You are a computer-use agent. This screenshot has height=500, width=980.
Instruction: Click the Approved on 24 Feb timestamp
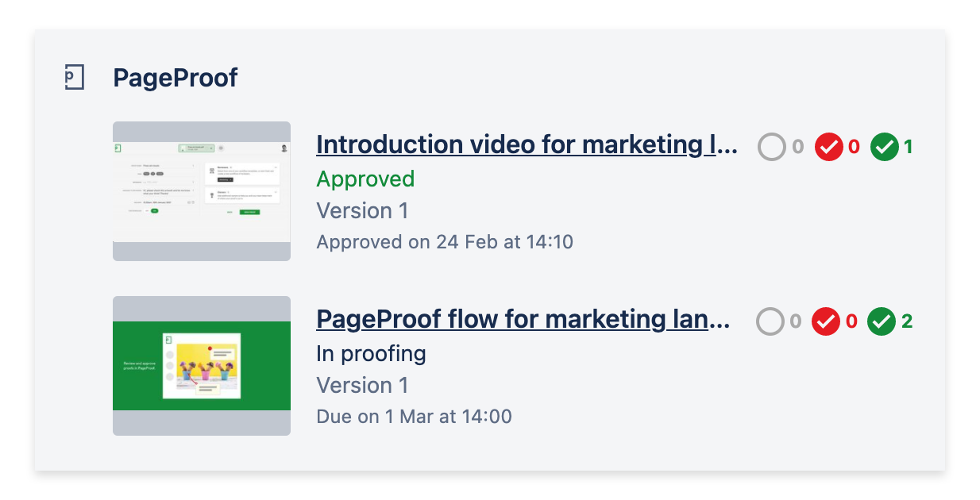pos(445,241)
